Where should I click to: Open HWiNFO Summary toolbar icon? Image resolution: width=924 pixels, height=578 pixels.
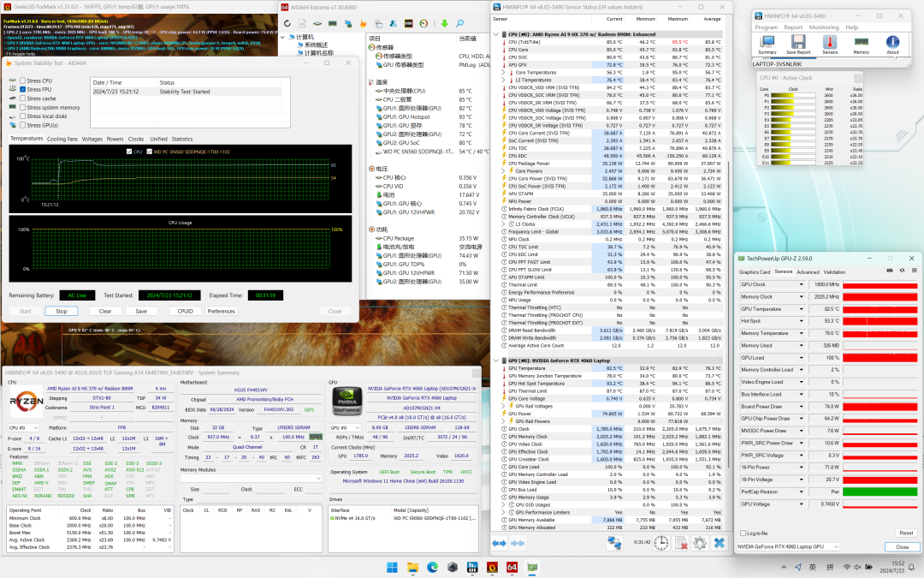(767, 43)
